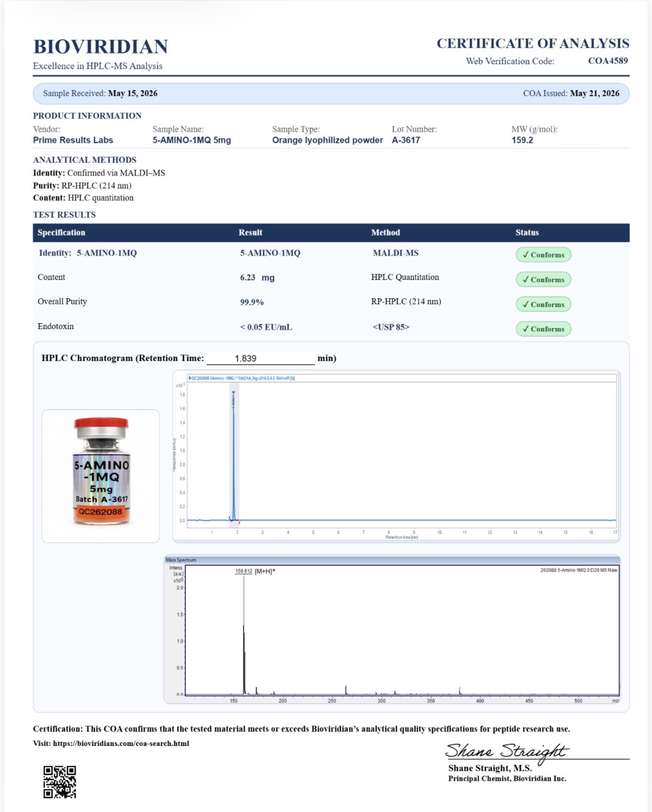Select Orange lyophilized powder text
The image size is (652, 812).
pyautogui.click(x=328, y=140)
